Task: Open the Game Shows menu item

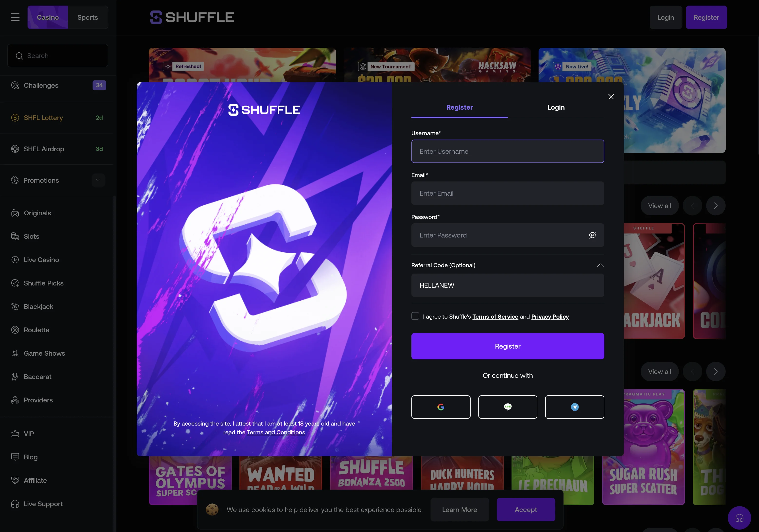Action: point(56,353)
